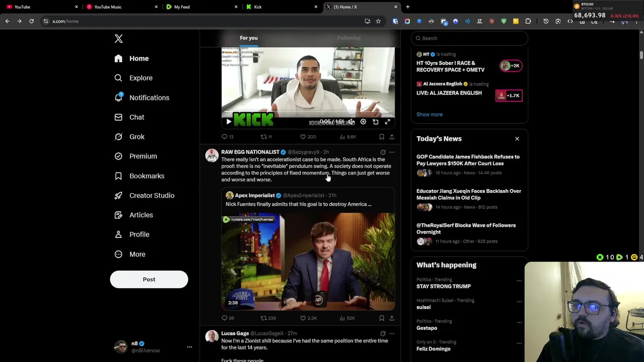644x362 pixels.
Task: Switch to the For you tab
Action: coord(249,38)
